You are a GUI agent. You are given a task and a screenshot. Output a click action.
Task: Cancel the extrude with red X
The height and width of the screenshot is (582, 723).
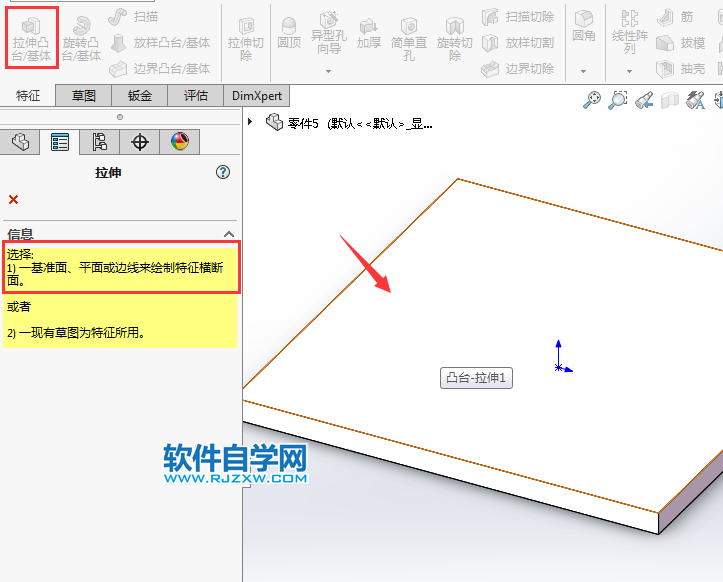click(13, 199)
